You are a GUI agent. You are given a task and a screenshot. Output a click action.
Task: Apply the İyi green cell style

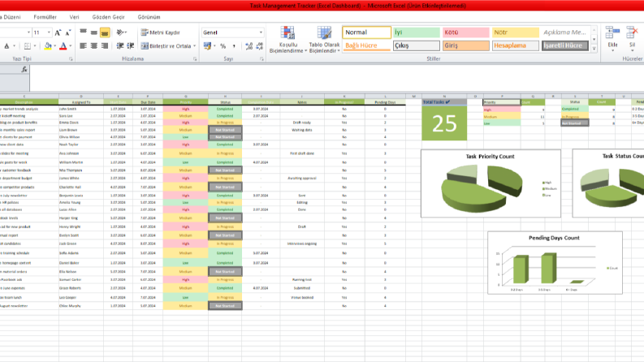coord(417,32)
